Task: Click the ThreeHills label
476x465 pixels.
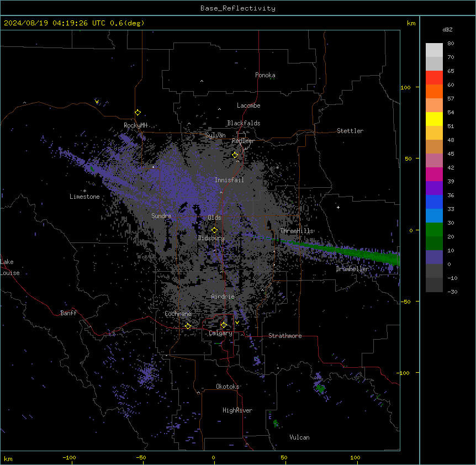Action: click(x=297, y=231)
